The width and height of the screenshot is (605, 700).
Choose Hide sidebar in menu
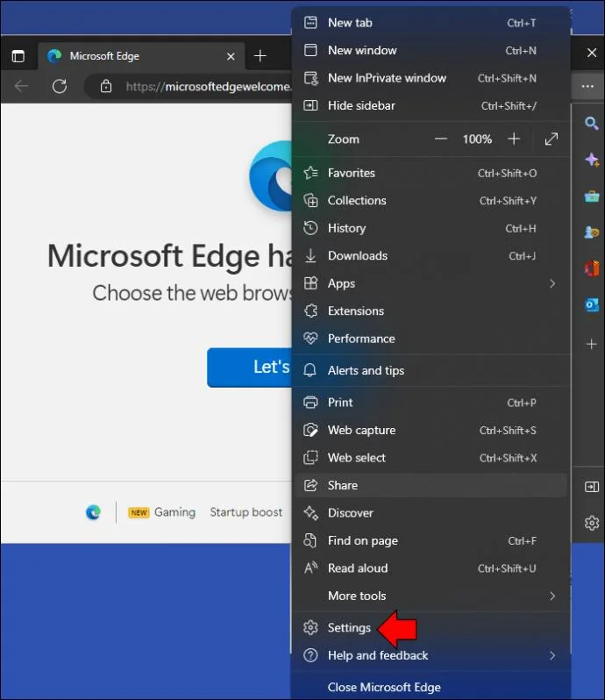pyautogui.click(x=431, y=106)
